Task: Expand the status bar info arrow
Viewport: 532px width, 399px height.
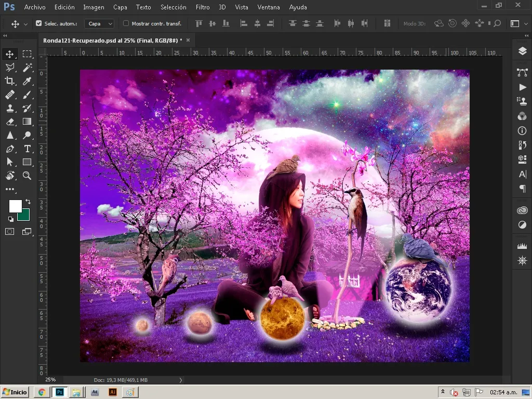Action: 181,380
